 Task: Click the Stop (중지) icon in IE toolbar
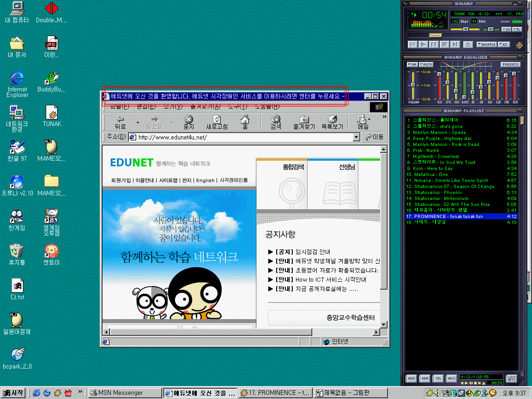coord(188,122)
